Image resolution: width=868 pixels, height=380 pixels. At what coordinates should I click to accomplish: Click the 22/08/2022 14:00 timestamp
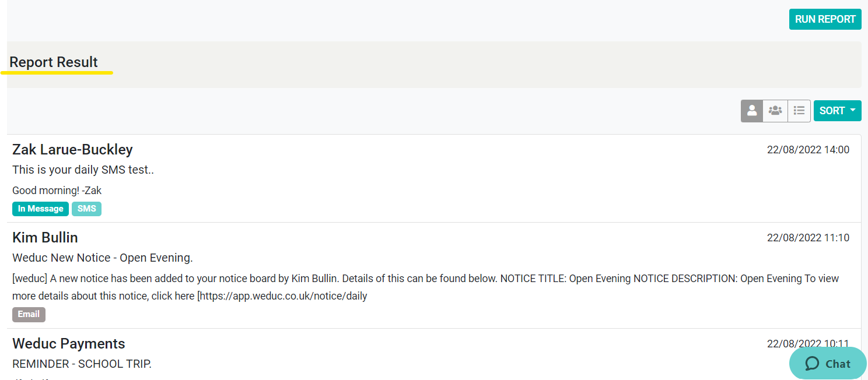tap(808, 150)
